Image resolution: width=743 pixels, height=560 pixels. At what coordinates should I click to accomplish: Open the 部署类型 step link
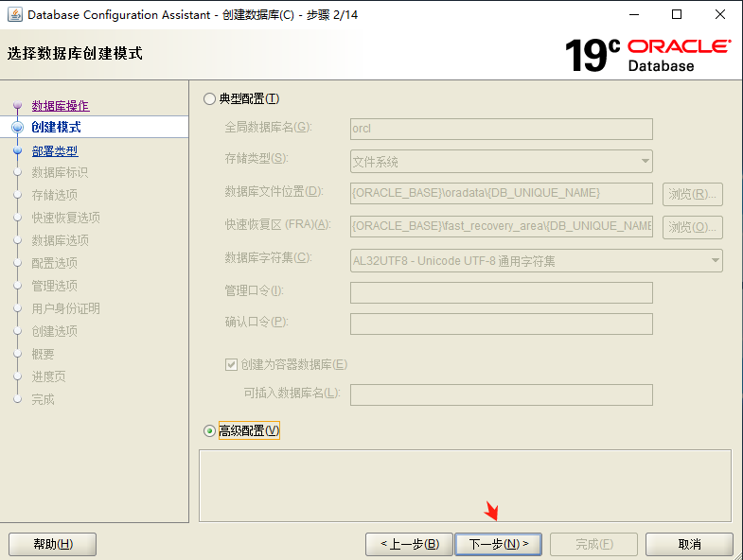[x=55, y=151]
